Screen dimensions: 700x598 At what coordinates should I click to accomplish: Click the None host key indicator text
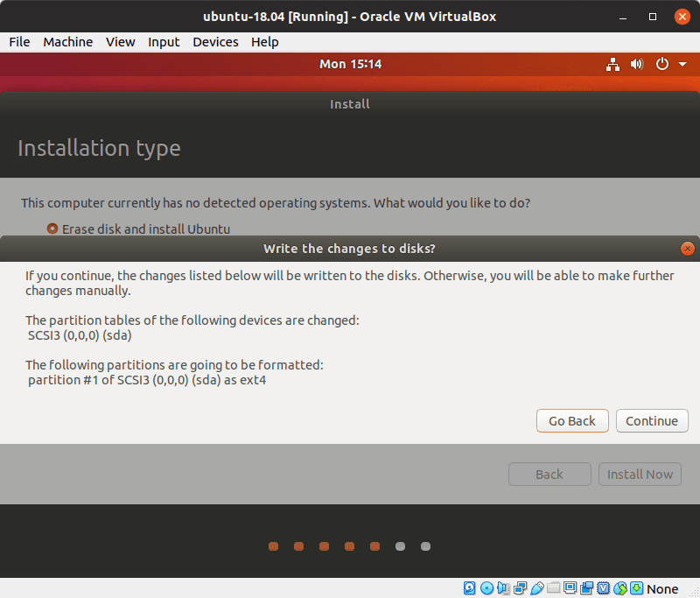pos(662,589)
